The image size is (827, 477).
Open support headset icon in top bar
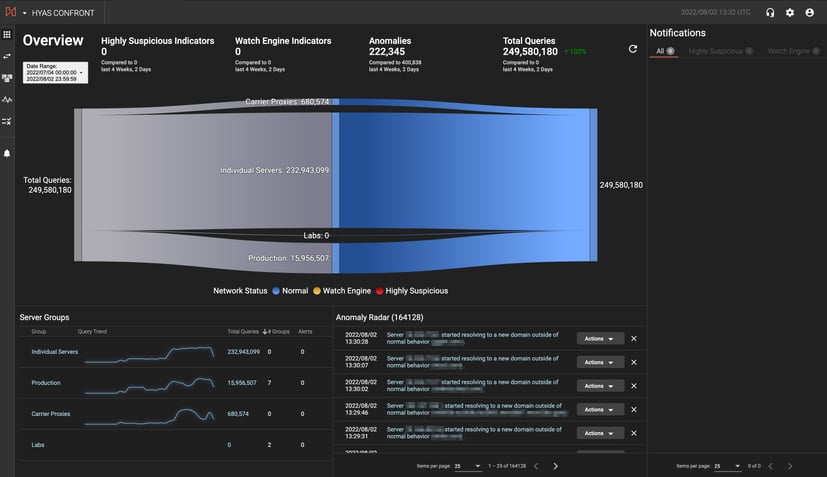(770, 13)
